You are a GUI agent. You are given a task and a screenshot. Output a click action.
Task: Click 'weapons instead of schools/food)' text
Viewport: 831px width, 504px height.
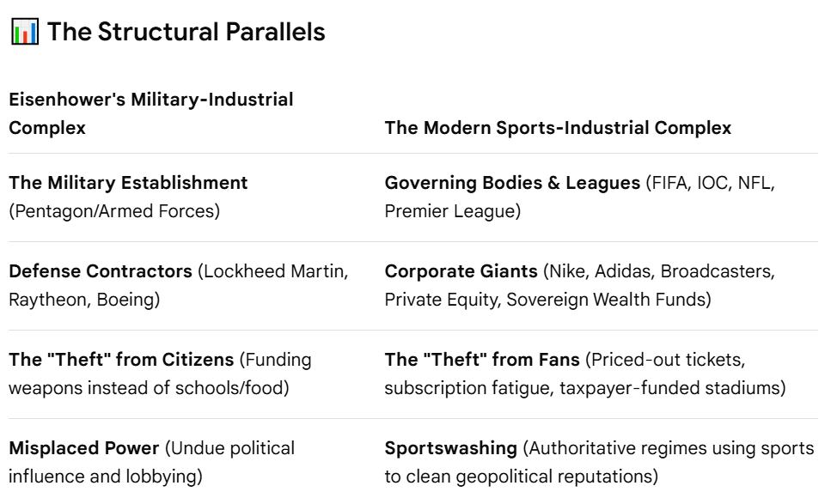(149, 388)
